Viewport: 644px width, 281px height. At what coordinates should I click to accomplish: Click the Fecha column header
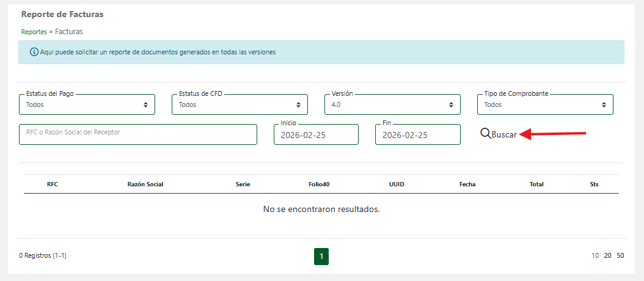pos(467,184)
